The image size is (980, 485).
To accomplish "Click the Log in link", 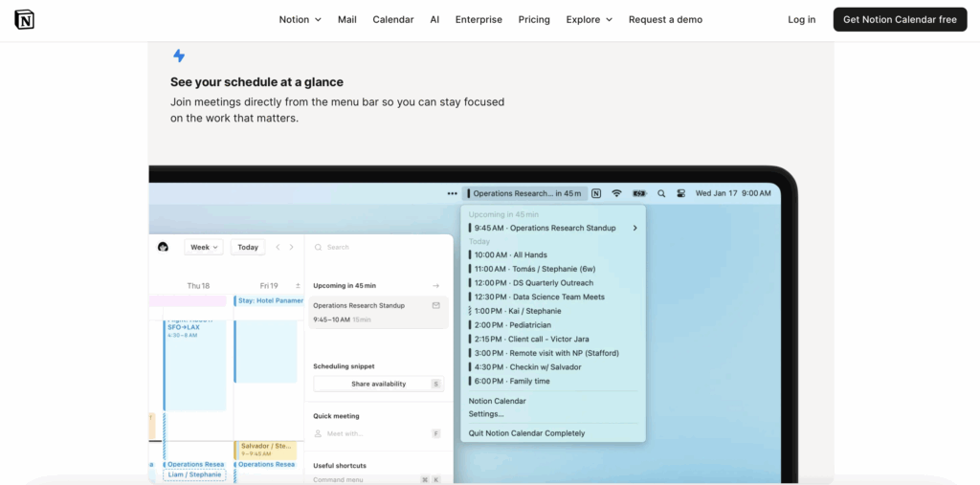I will tap(801, 19).
